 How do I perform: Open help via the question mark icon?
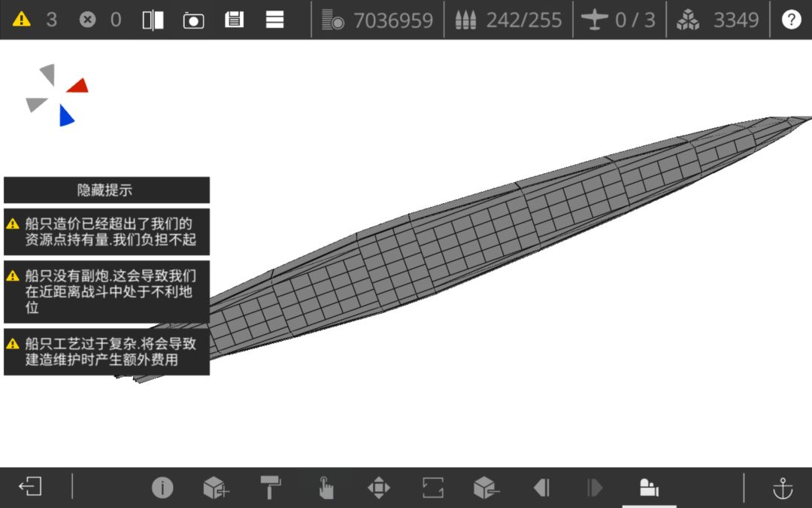pos(791,20)
